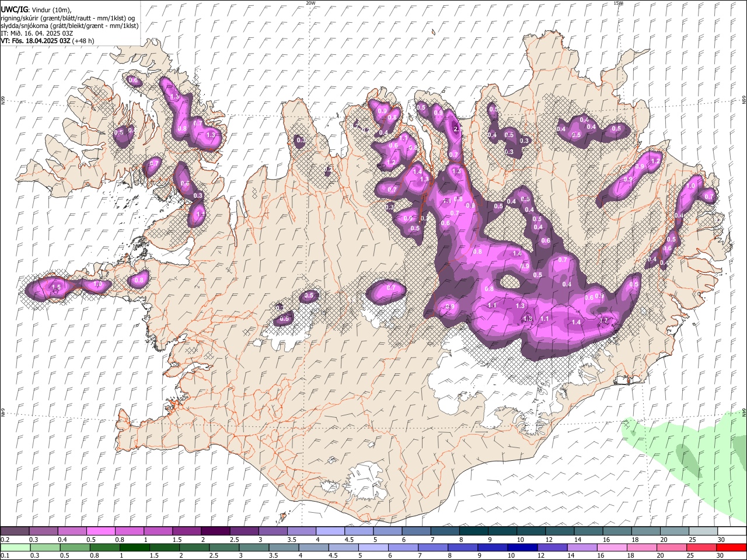747x560 pixels.
Task: Select the darkest green swatch labeled 1 in the bottom legend
Action: 134,548
